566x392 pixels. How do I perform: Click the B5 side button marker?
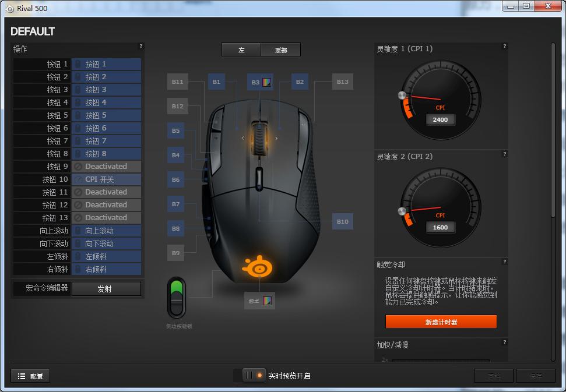pyautogui.click(x=176, y=131)
